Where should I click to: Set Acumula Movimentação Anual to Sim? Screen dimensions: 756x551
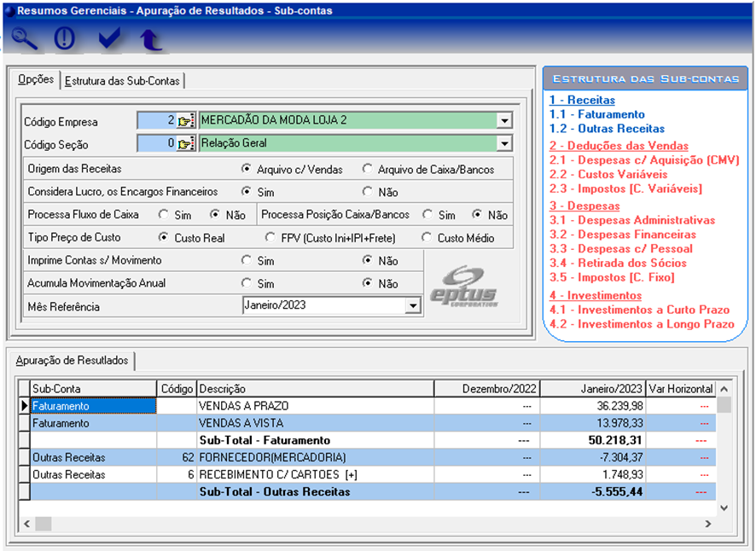click(247, 284)
